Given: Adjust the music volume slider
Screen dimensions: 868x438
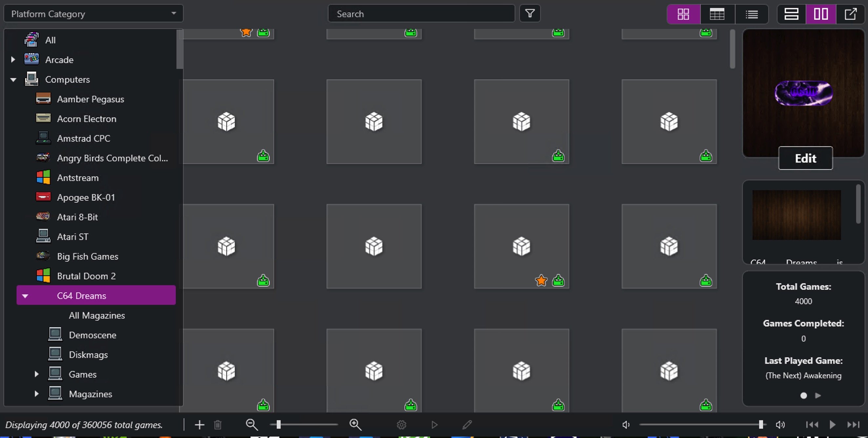Looking at the screenshot, I should coord(703,425).
